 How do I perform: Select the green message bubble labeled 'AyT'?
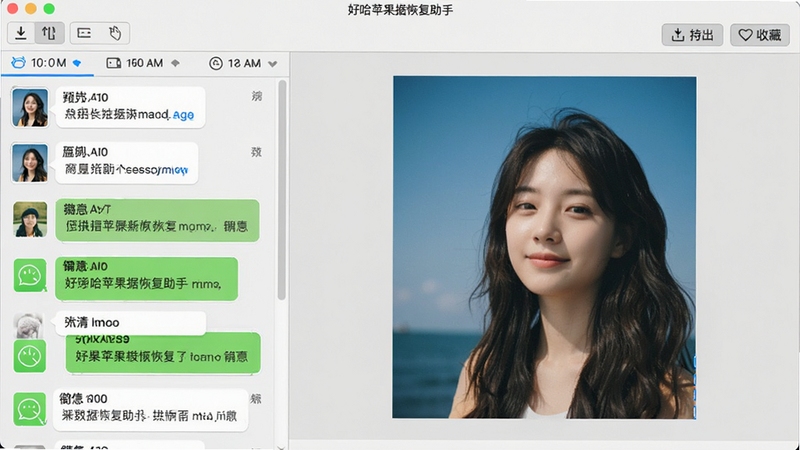coord(157,220)
